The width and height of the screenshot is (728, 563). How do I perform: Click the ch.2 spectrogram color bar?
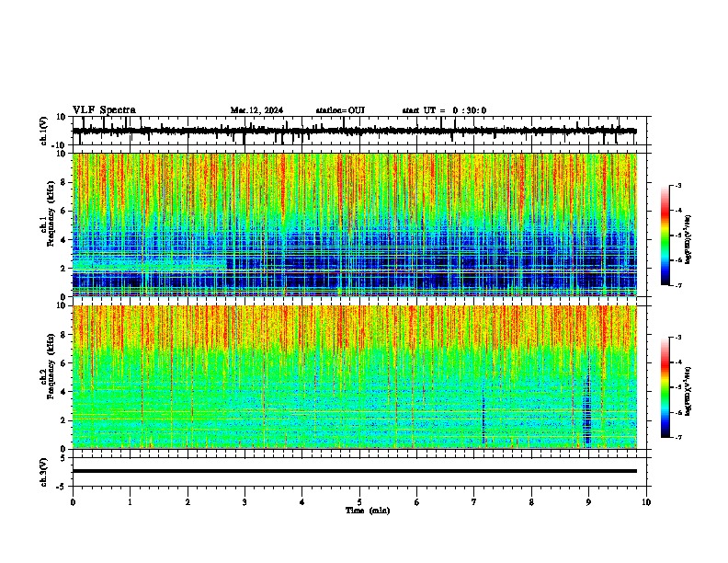click(x=665, y=387)
